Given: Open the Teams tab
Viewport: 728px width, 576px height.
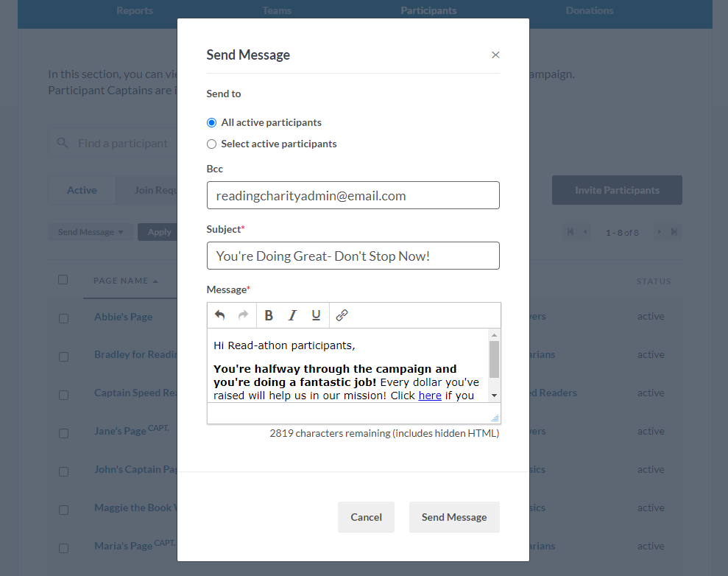Looking at the screenshot, I should click(x=277, y=11).
